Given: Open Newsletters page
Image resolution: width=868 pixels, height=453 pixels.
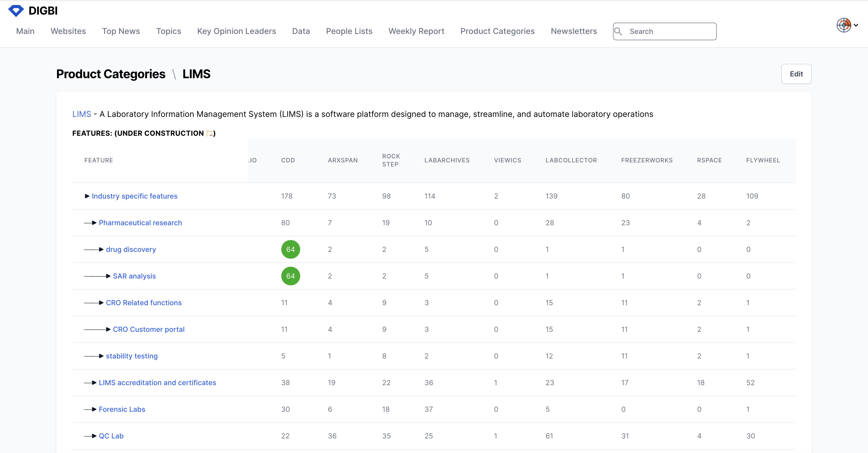Looking at the screenshot, I should click(574, 31).
